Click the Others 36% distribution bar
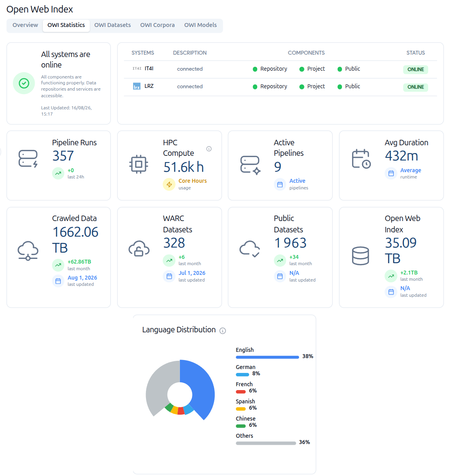 coord(266,443)
